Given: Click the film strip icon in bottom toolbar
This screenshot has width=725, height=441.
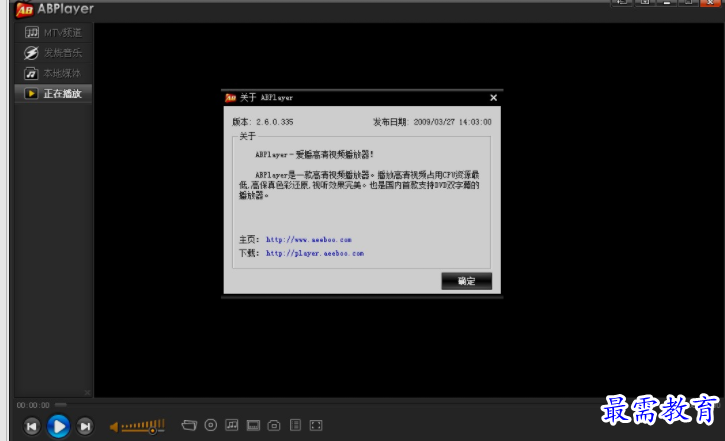Looking at the screenshot, I should [253, 425].
